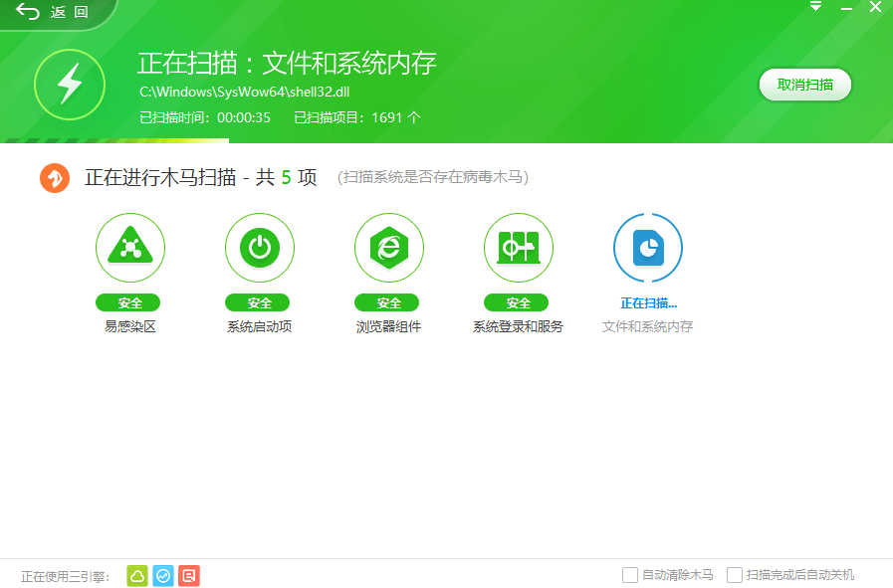Click the 系统启动项 label
This screenshot has width=893, height=588.
click(259, 326)
